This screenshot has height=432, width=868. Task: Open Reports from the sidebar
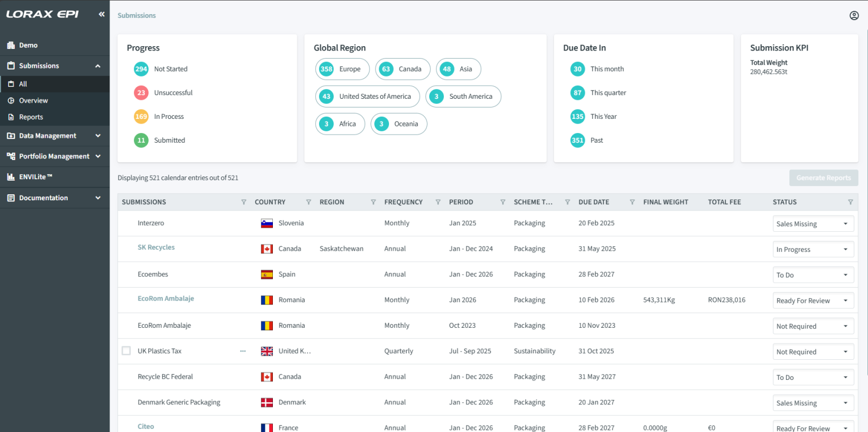[x=31, y=117]
